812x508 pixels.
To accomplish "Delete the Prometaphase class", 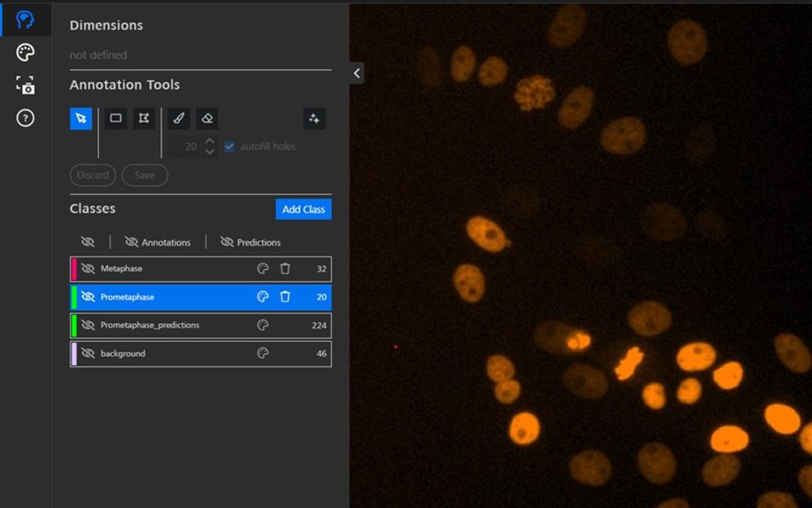I will point(285,297).
